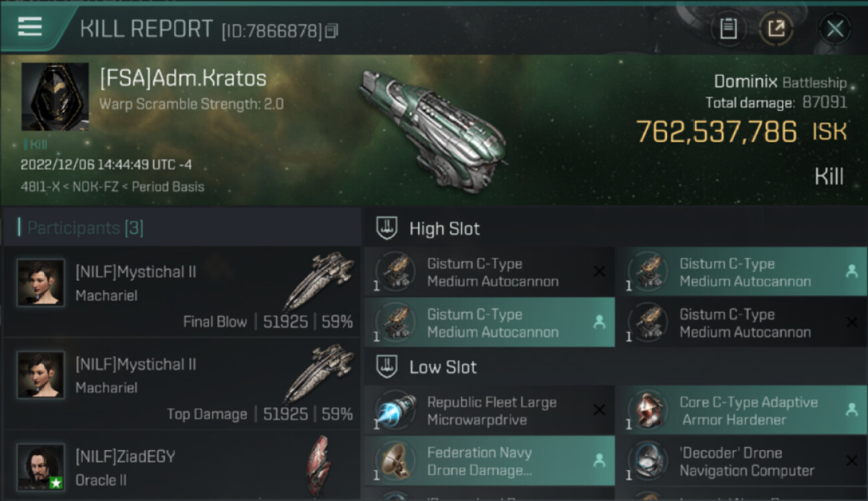Open the clipboard notes icon
This screenshot has width=868, height=501.
tap(728, 29)
